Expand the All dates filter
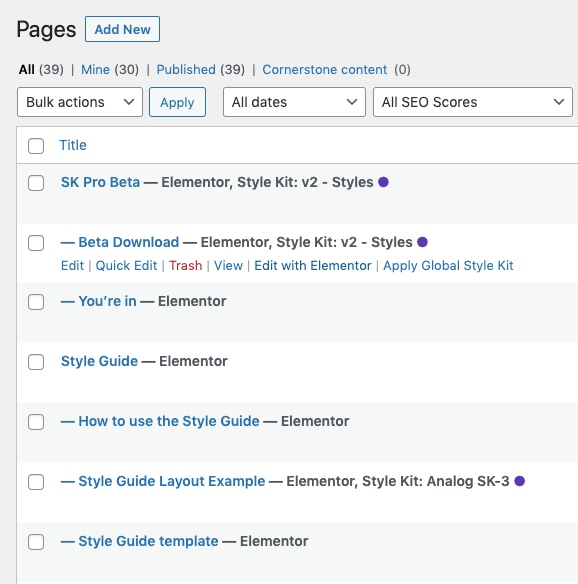578x584 pixels. tap(294, 102)
